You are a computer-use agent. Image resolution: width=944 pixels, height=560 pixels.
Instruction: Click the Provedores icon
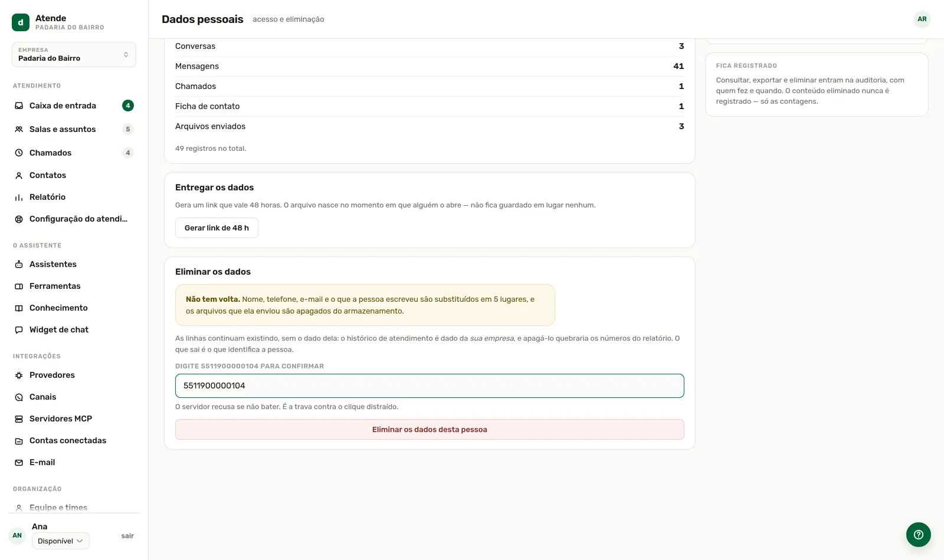(19, 375)
